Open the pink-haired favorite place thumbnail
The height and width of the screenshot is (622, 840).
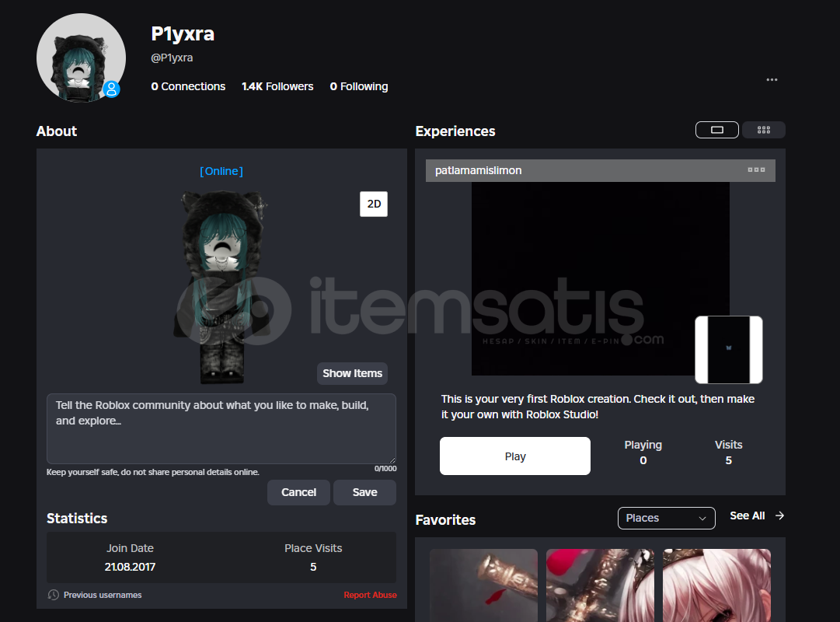pyautogui.click(x=716, y=585)
